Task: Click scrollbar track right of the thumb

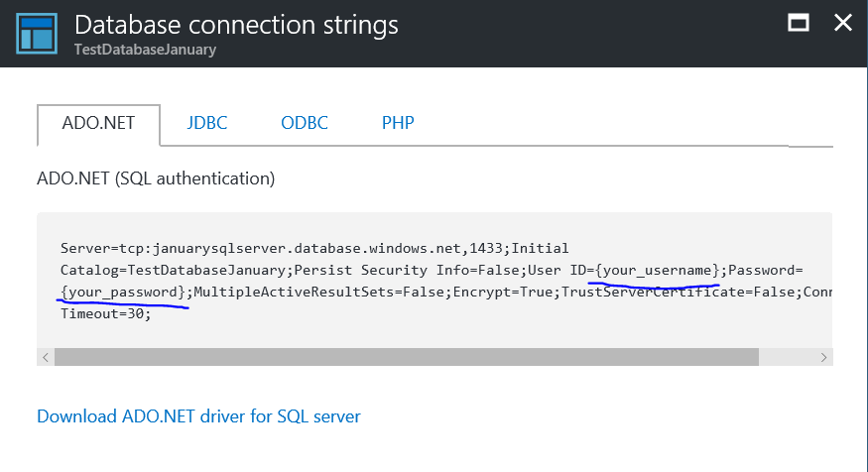Action: 787,357
